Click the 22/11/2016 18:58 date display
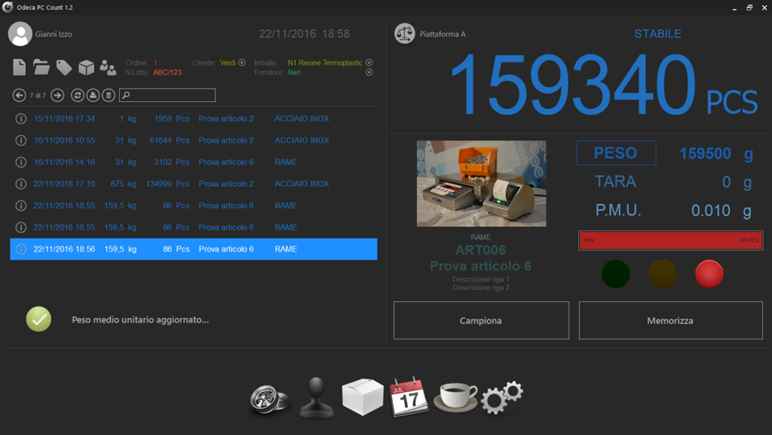Screen dimensions: 772x435 [x=304, y=34]
